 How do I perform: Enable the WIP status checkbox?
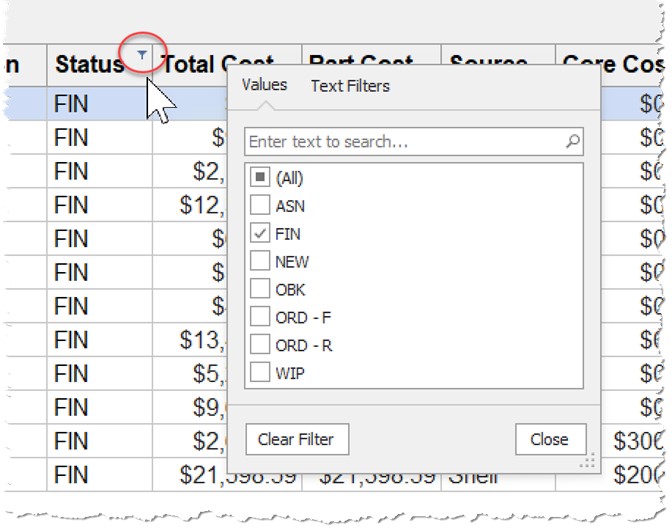click(259, 374)
